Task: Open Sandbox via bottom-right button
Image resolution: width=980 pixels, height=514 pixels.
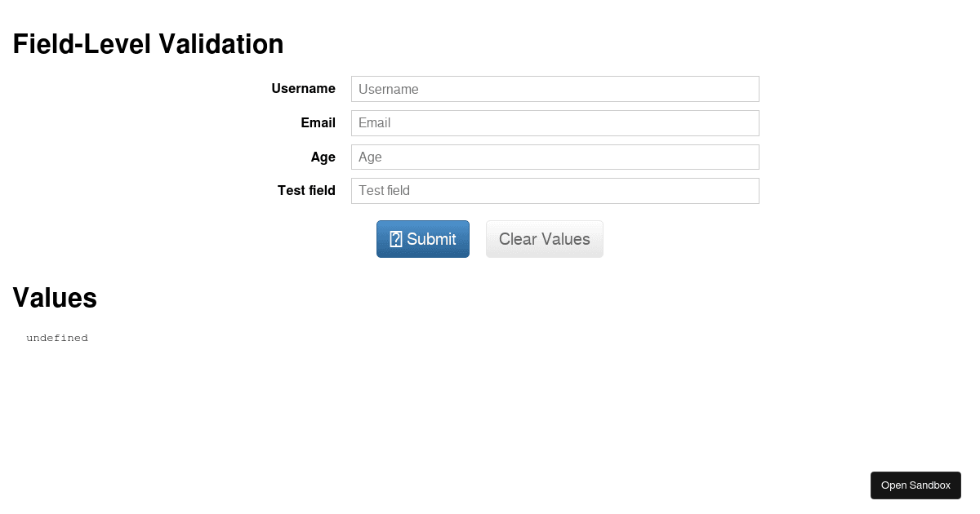Action: (x=915, y=485)
